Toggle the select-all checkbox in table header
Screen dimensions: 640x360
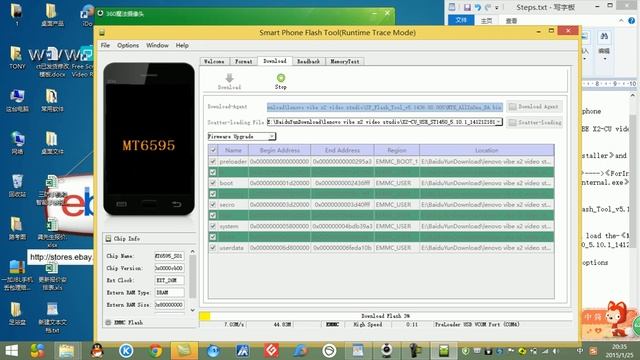pos(213,150)
